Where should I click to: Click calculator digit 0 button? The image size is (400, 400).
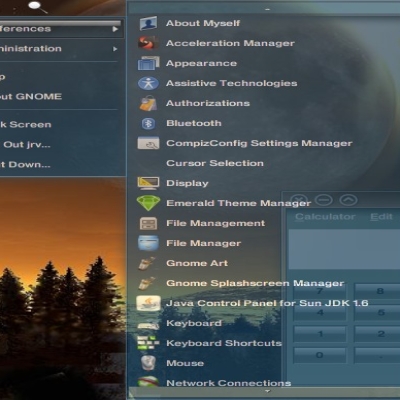point(320,355)
